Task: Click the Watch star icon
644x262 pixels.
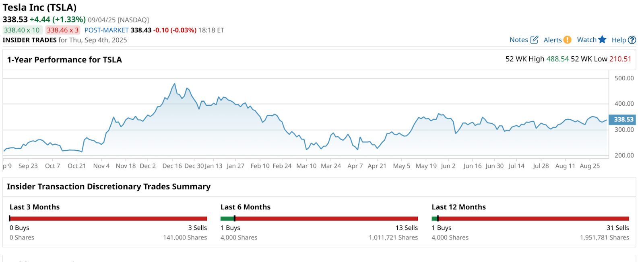Action: (602, 39)
